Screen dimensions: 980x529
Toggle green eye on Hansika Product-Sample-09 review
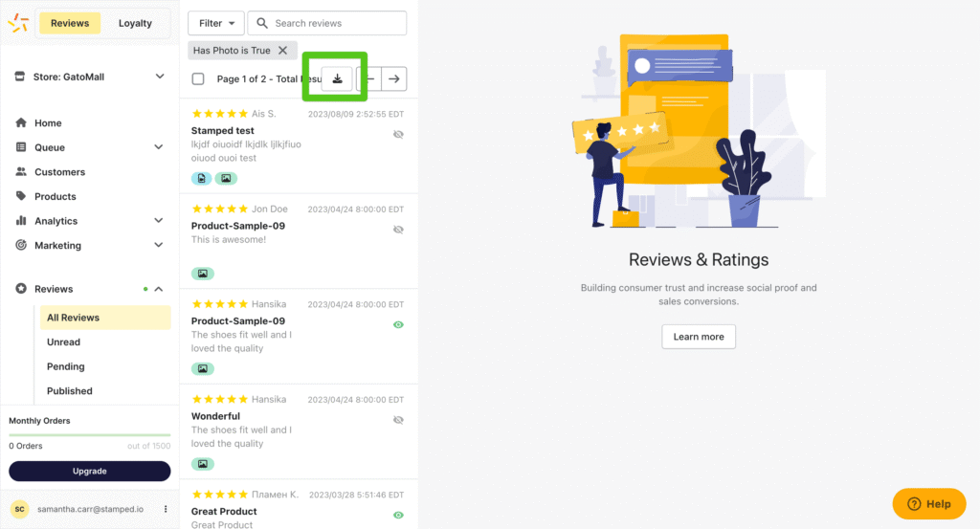point(398,325)
